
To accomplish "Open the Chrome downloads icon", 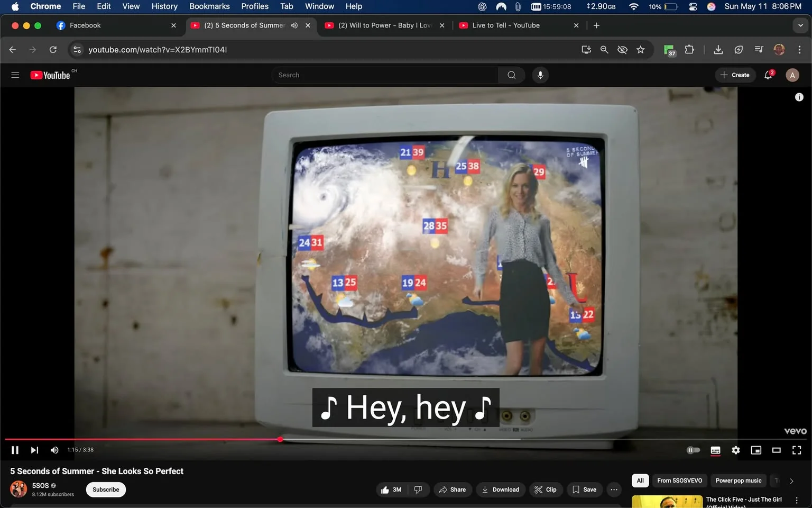I will [x=718, y=50].
